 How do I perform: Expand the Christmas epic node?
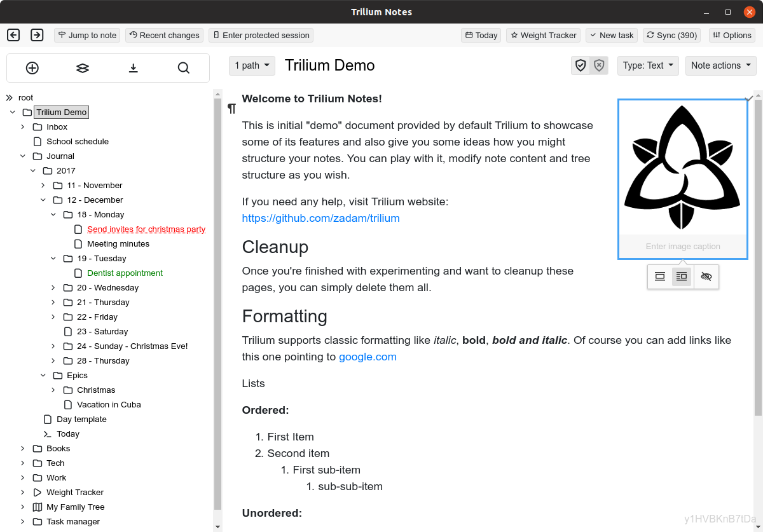(x=53, y=390)
